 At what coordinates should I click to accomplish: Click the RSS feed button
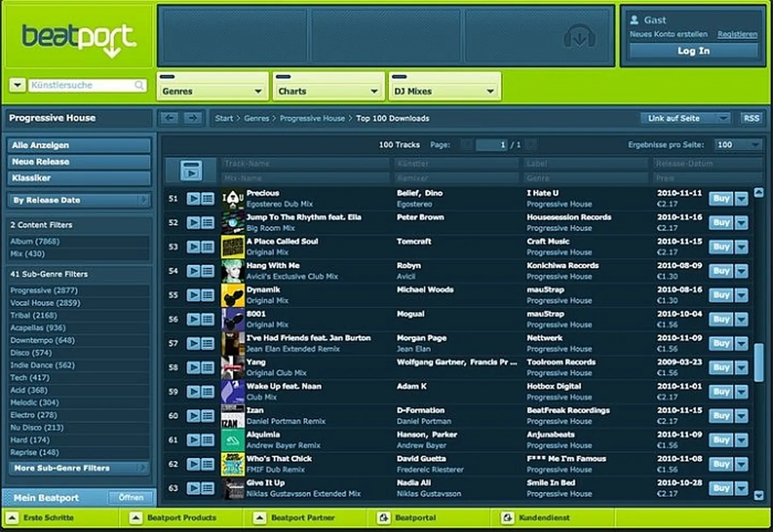pyautogui.click(x=750, y=118)
